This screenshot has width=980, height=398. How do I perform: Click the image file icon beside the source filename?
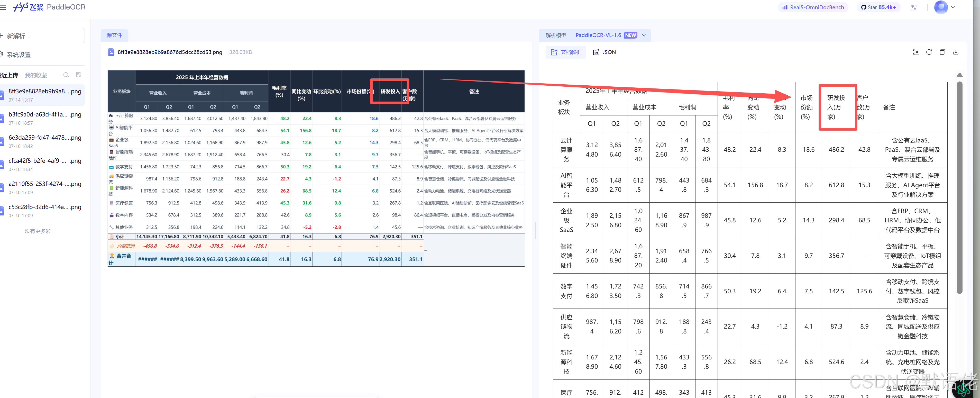[111, 52]
